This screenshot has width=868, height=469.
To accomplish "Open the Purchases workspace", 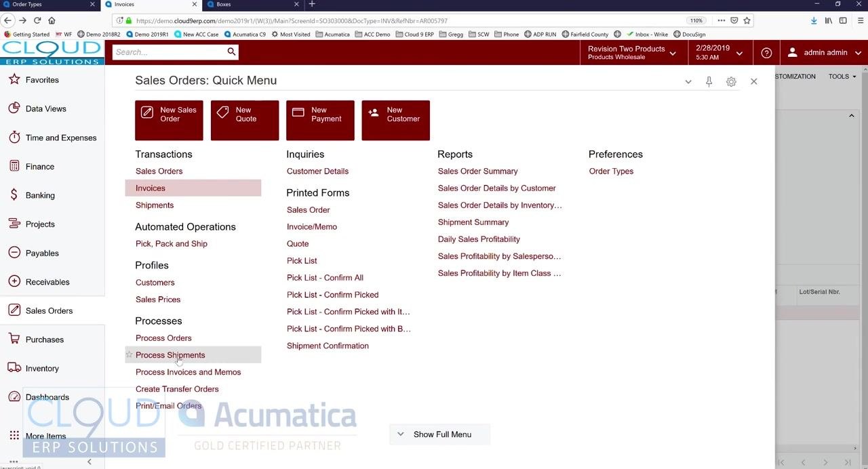I will [45, 340].
